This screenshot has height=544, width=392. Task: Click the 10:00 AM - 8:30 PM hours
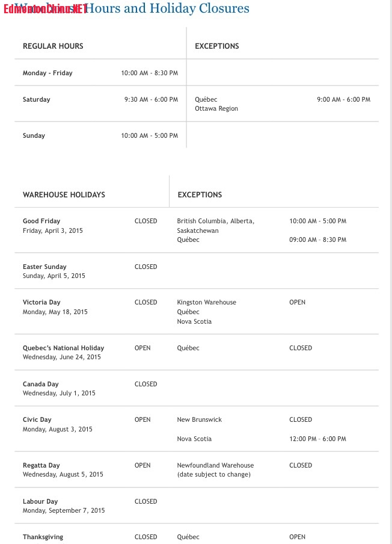point(149,73)
